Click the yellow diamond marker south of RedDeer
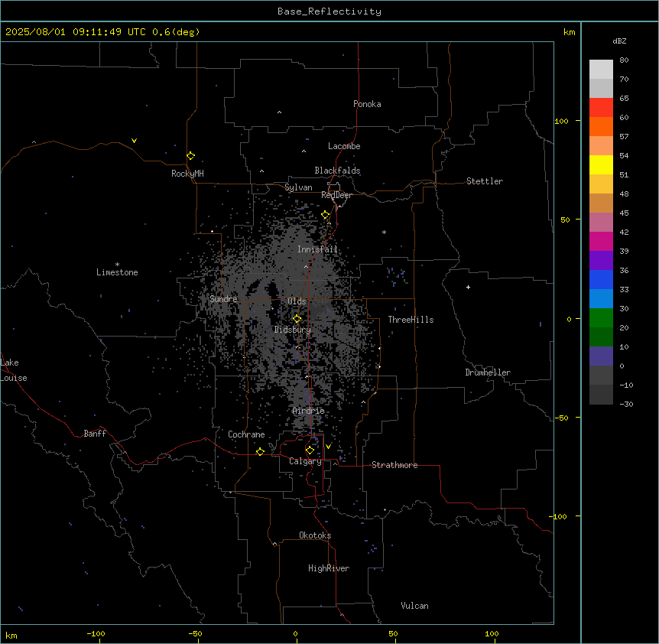 (326, 215)
